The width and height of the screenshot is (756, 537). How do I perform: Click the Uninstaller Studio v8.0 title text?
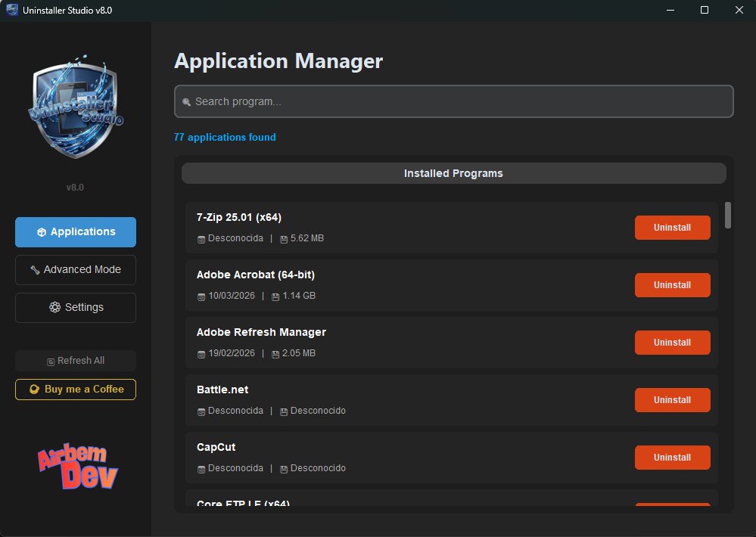pyautogui.click(x=67, y=10)
